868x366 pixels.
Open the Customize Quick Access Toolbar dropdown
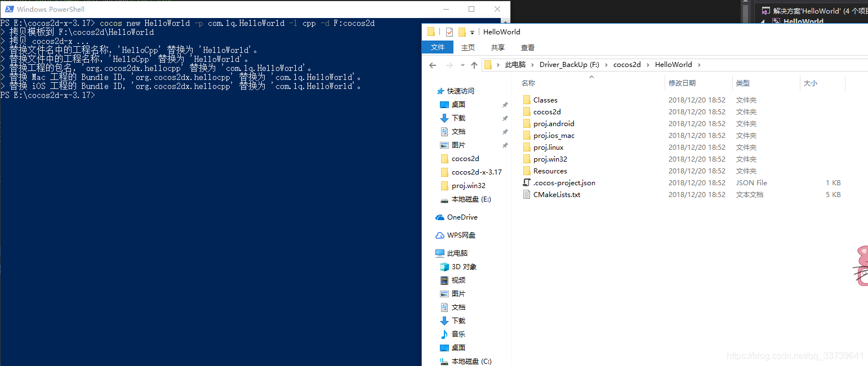tap(472, 32)
